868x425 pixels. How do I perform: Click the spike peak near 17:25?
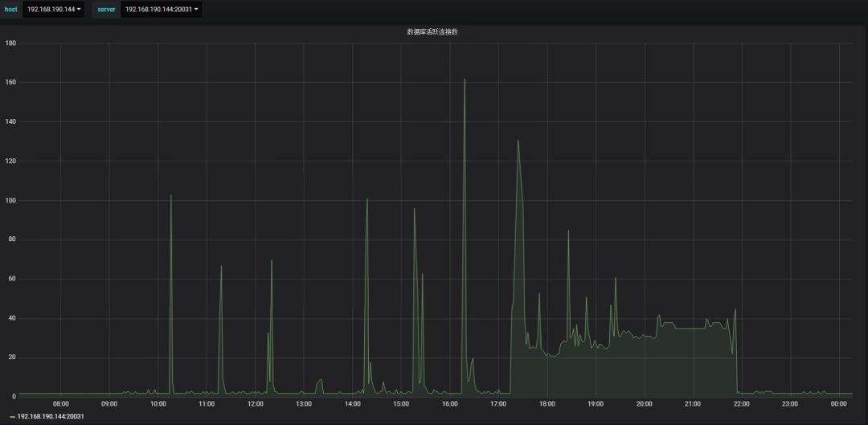click(x=518, y=141)
